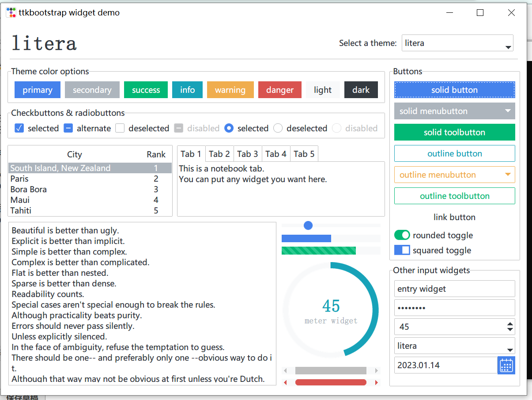Click the secondary color button

coord(92,90)
